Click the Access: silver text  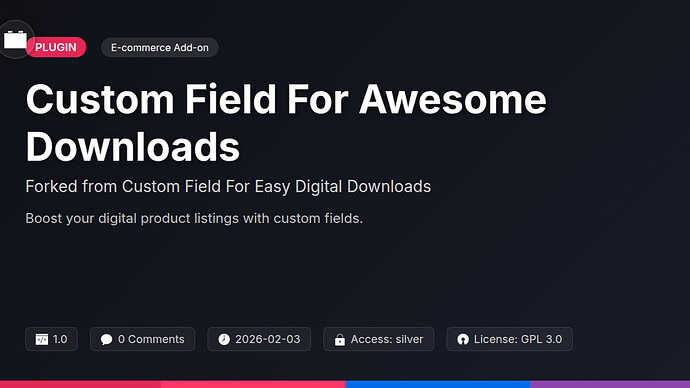coord(387,339)
